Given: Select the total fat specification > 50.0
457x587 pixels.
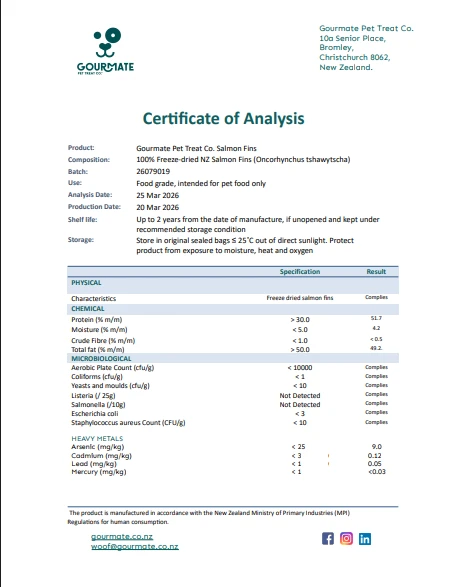Looking at the screenshot, I should 300,350.
